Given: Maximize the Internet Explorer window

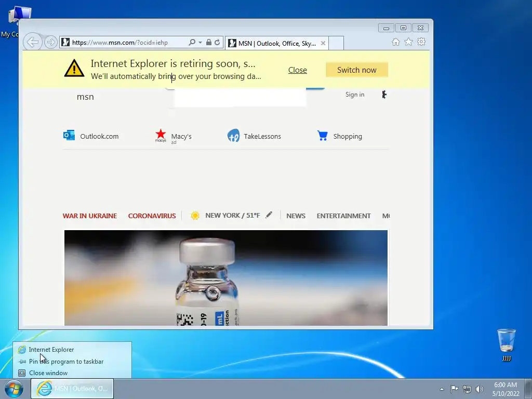Looking at the screenshot, I should coord(403,28).
